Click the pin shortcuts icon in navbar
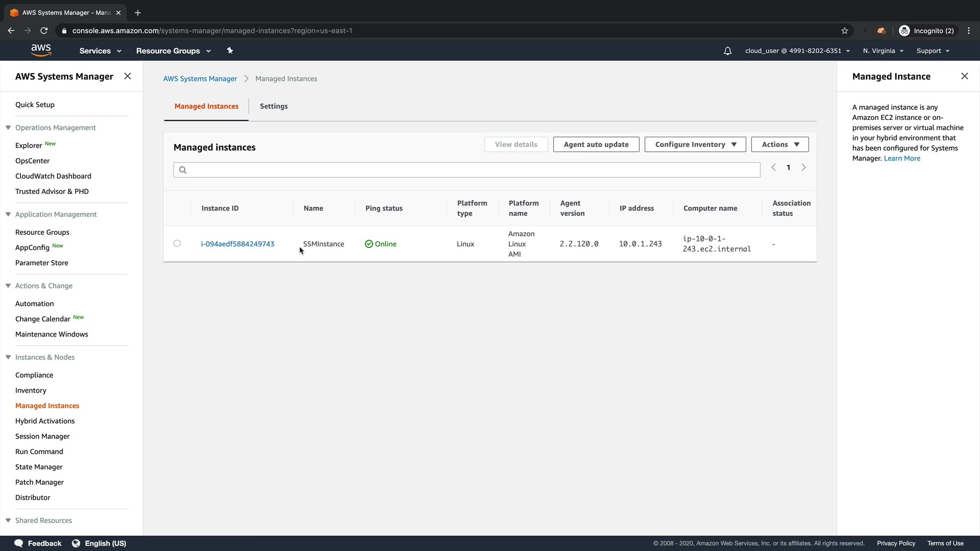Image resolution: width=980 pixels, height=551 pixels. 230,51
